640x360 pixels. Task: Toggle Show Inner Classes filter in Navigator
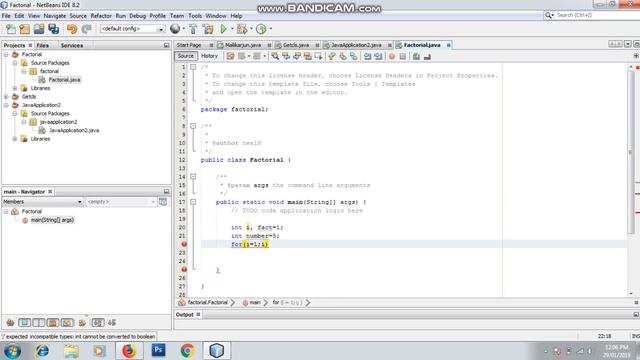pyautogui.click(x=67, y=323)
